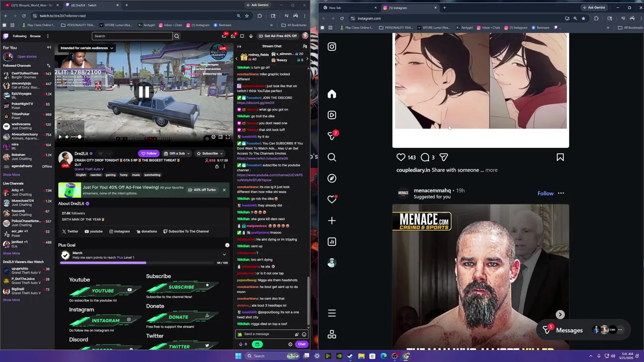Image resolution: width=644 pixels, height=362 pixels.
Task: Click the 40% off Turbo button
Action: 202,190
